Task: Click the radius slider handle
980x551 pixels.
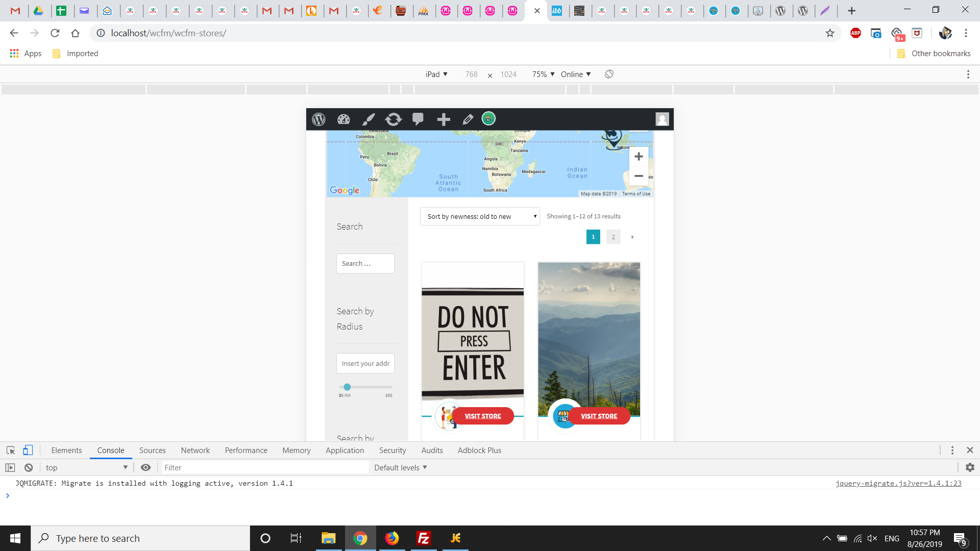Action: (x=347, y=387)
